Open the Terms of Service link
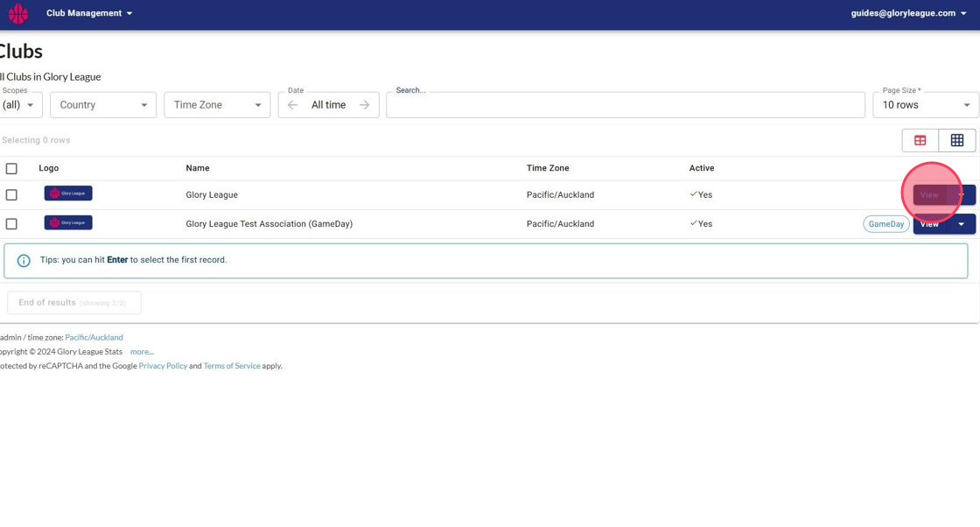The height and width of the screenshot is (527, 980). coord(232,366)
